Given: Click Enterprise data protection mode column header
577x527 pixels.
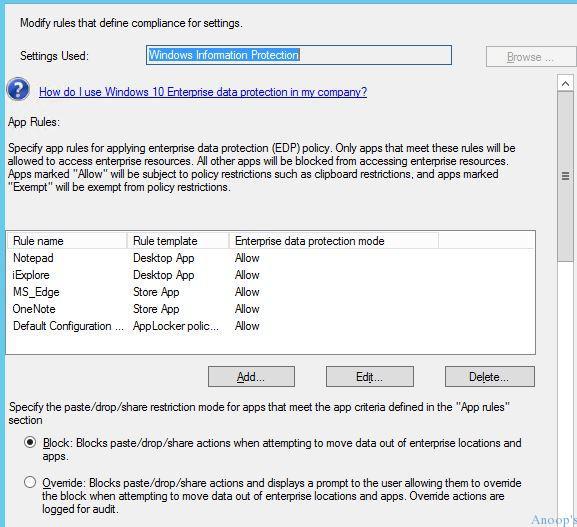Looking at the screenshot, I should 334,241.
